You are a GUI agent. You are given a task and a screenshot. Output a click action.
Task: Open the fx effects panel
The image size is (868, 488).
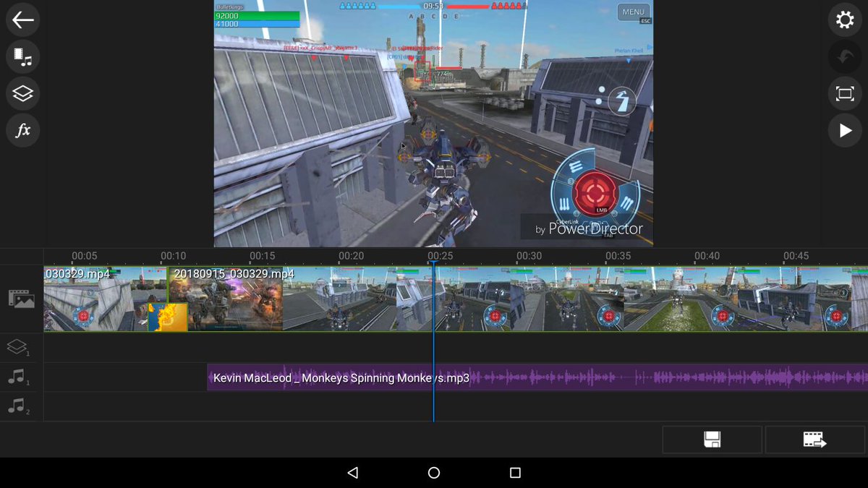tap(22, 131)
